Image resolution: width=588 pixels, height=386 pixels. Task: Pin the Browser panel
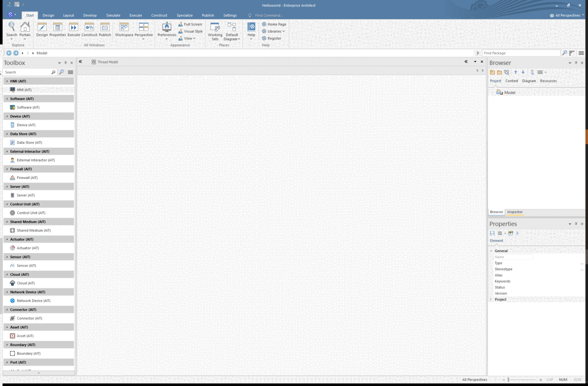(x=575, y=63)
